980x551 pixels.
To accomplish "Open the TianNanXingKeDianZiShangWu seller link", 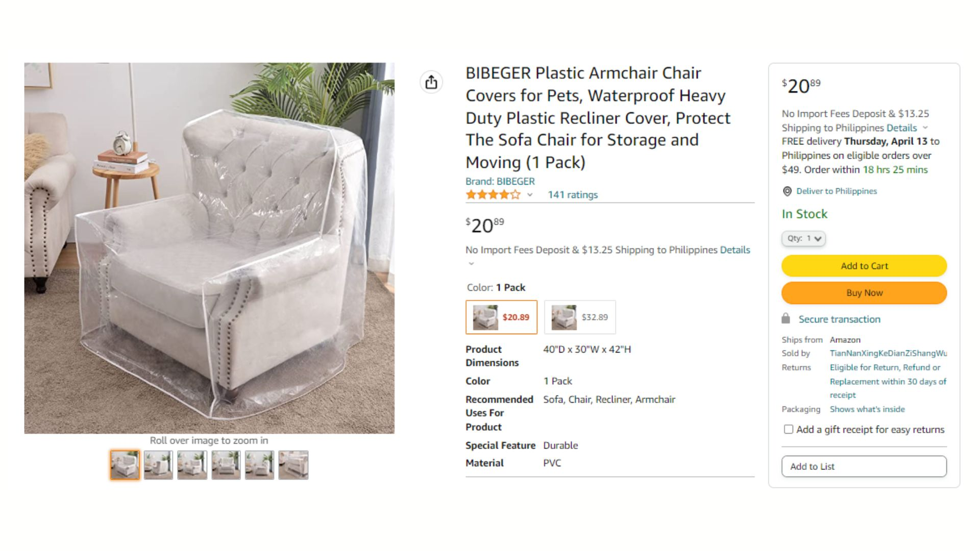I will tap(888, 353).
